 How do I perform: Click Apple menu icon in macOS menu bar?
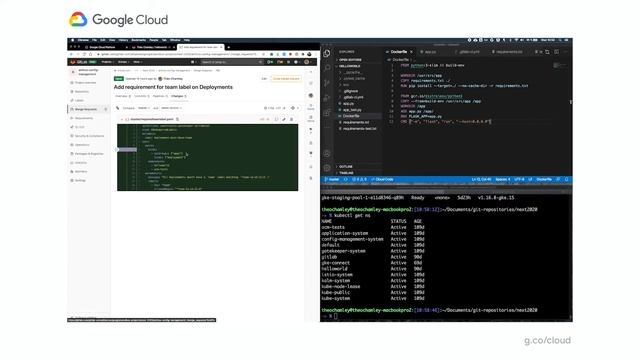click(73, 40)
